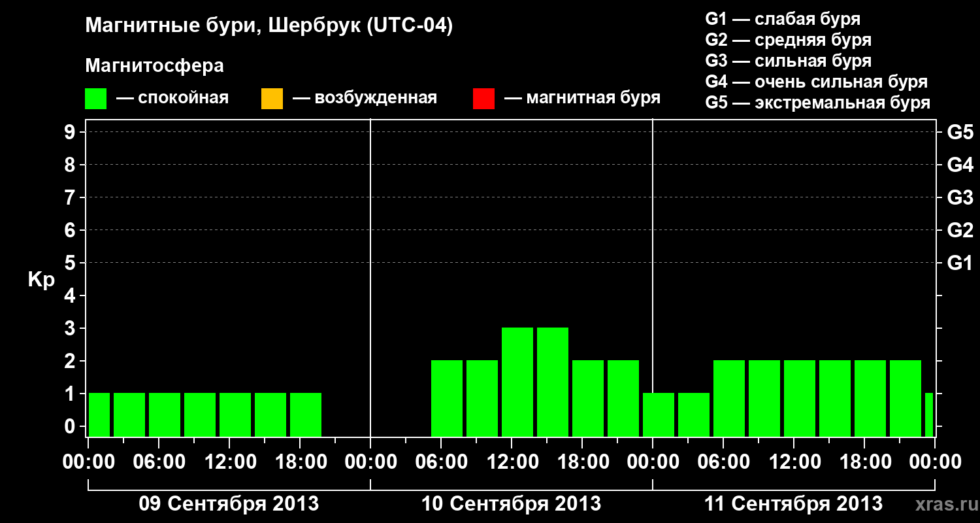Viewport: 980px width, 523px height.
Task: Click the Kp 1 bar at 18:00 on 09 September
Action: [306, 414]
